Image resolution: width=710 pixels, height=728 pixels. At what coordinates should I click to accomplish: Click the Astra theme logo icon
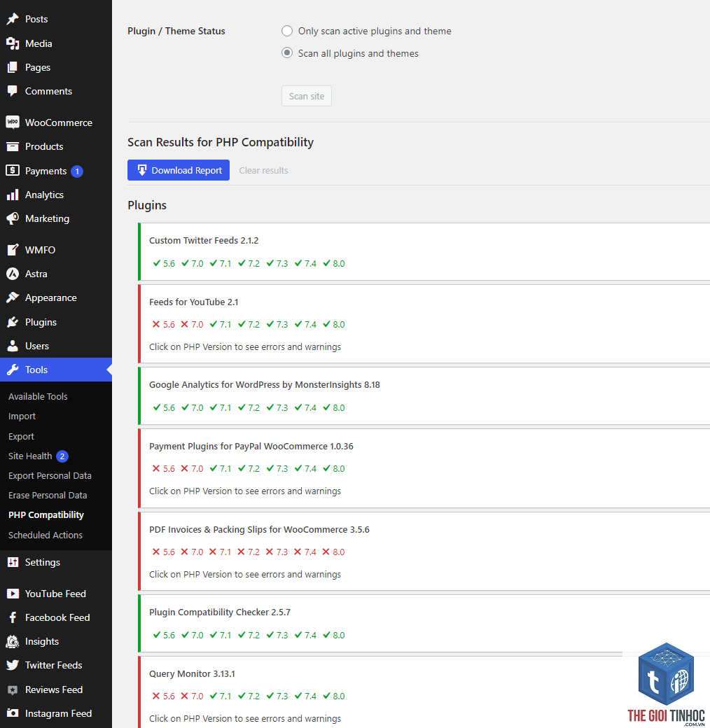coord(13,274)
